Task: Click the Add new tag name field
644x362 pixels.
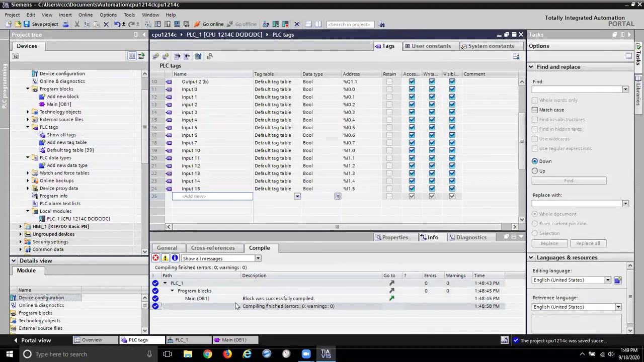Action: pos(212,196)
